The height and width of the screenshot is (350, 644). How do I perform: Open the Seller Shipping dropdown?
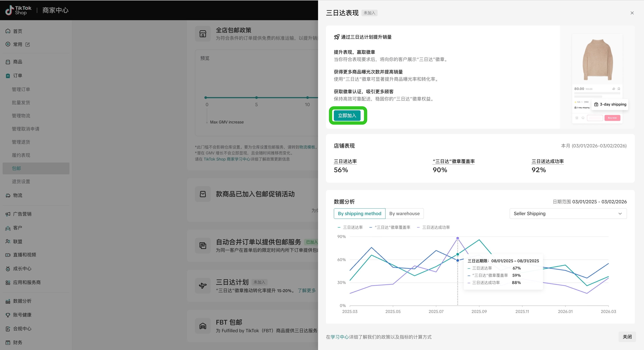568,214
